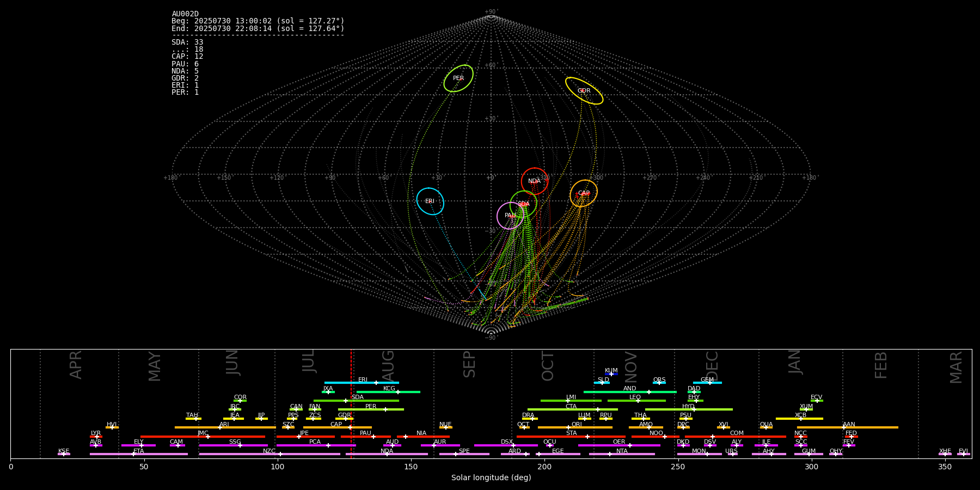The height and width of the screenshot is (490, 980).
Task: Select the orange CAP radiant circle on sky map
Action: (584, 193)
